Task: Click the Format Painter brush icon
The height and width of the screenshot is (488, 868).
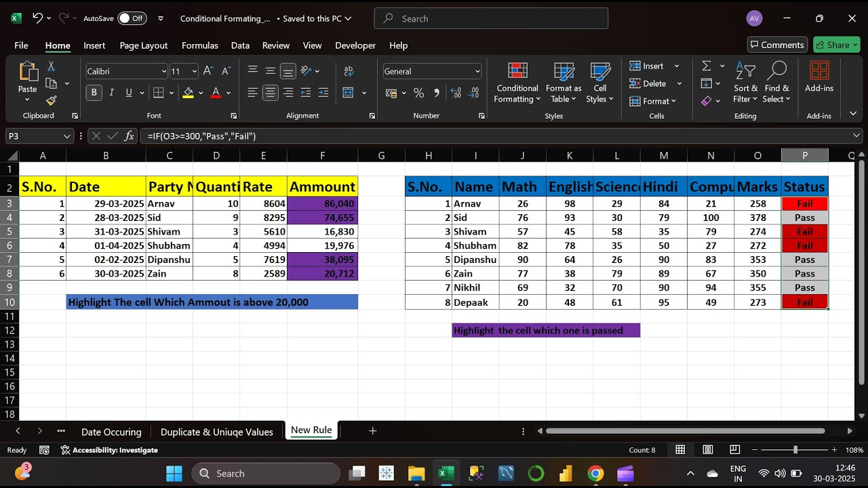Action: point(52,100)
